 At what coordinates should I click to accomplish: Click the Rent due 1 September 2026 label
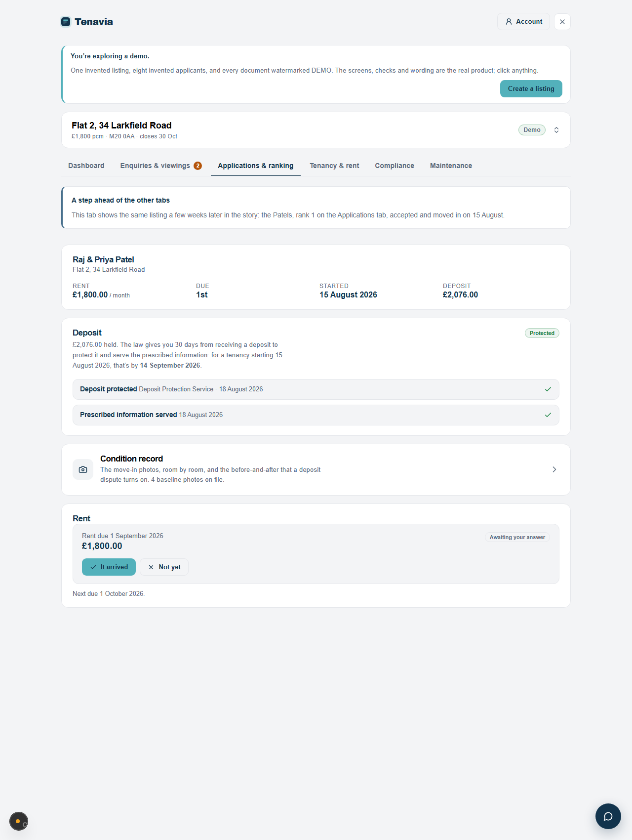tap(122, 536)
